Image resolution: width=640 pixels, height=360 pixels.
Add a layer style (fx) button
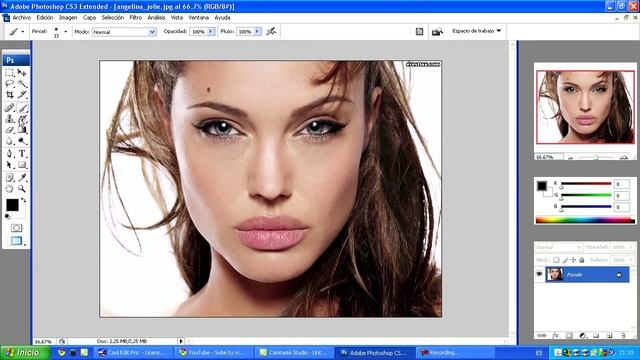tap(556, 336)
